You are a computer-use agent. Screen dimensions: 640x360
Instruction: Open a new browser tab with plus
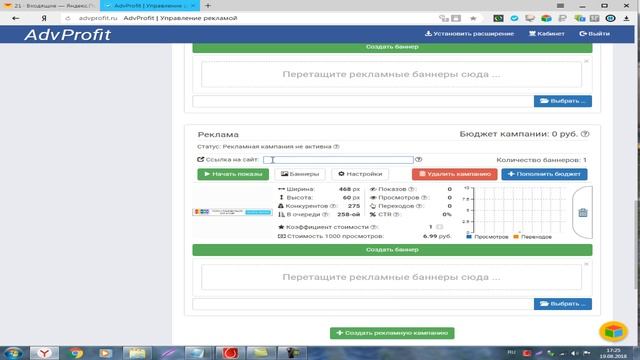click(x=208, y=6)
